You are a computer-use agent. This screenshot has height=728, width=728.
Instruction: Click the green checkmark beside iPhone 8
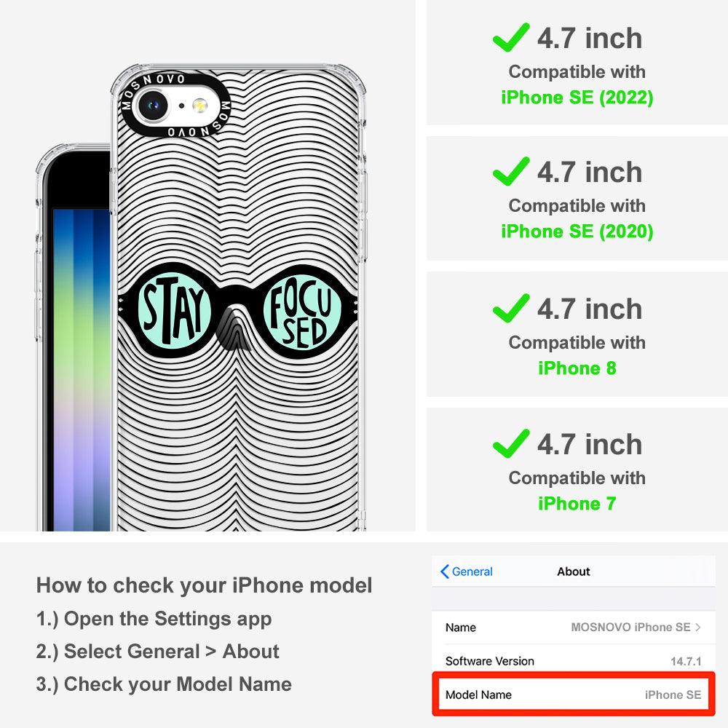511,308
